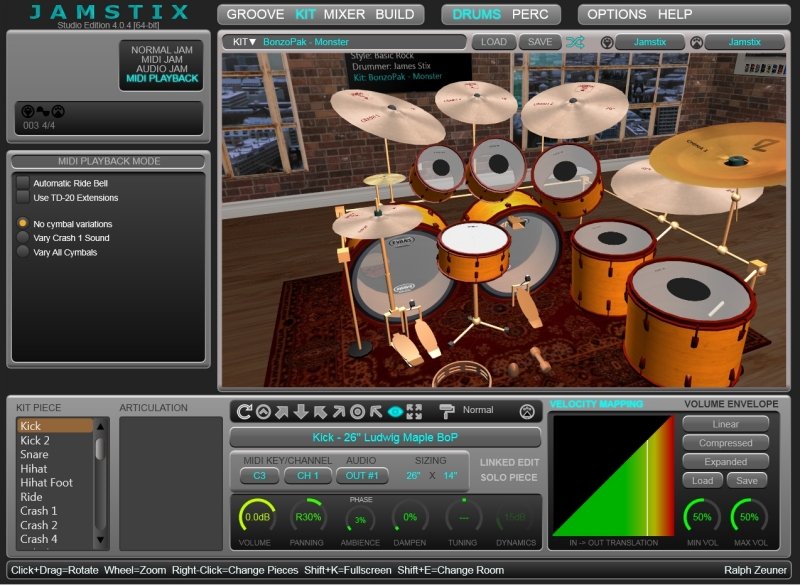Click the circular-arrow reset view icon

(244, 411)
